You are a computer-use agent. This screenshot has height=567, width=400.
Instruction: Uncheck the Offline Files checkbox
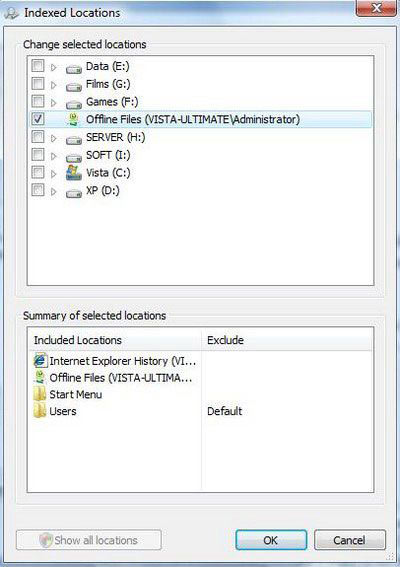[x=38, y=119]
